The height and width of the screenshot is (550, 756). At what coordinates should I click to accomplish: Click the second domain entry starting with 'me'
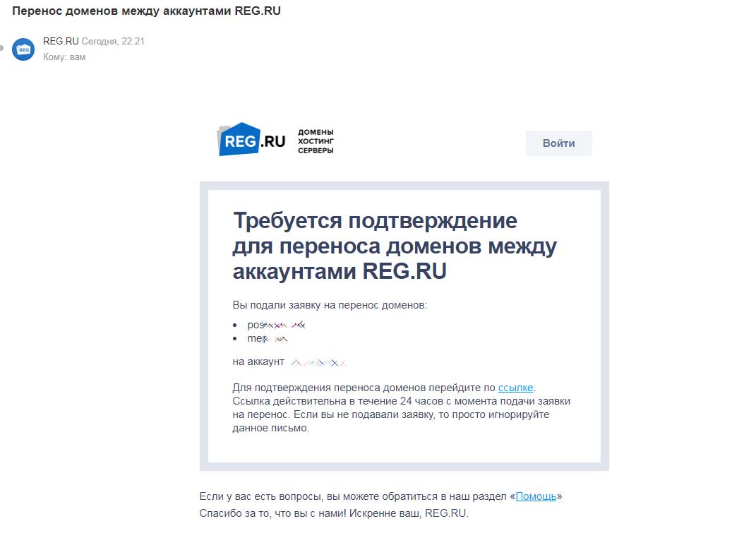(x=268, y=339)
